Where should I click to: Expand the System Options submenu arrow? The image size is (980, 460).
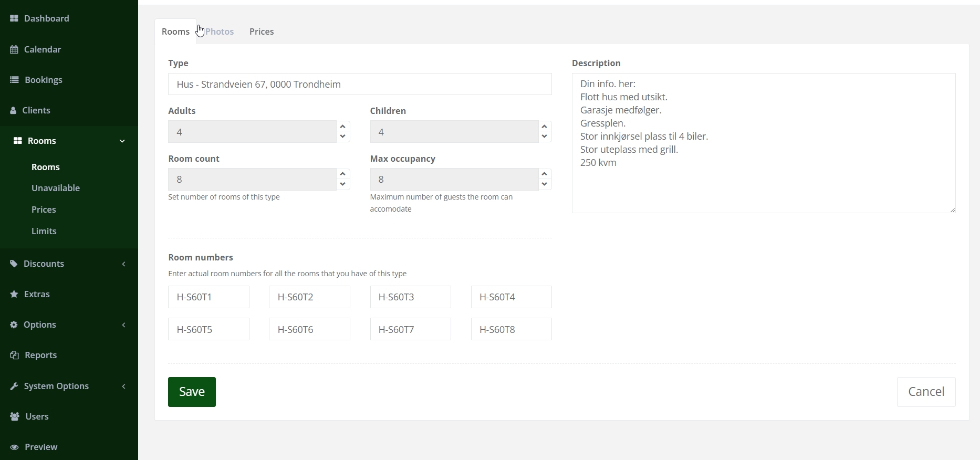[124, 386]
